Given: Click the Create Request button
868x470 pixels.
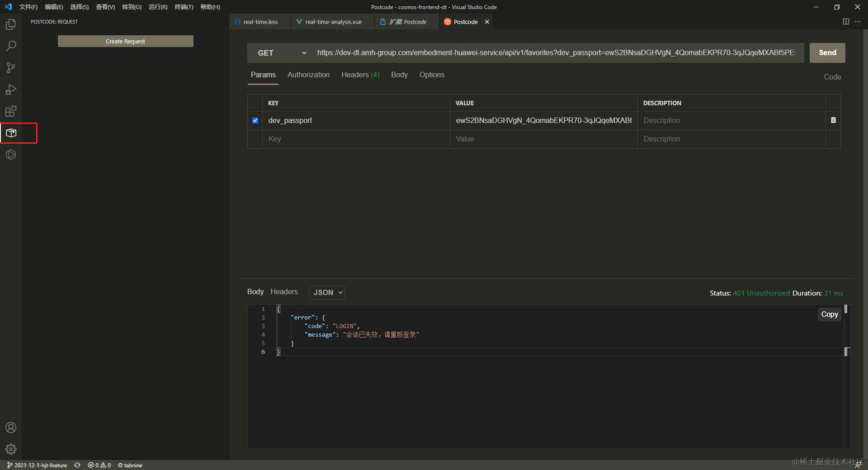Looking at the screenshot, I should coord(126,41).
